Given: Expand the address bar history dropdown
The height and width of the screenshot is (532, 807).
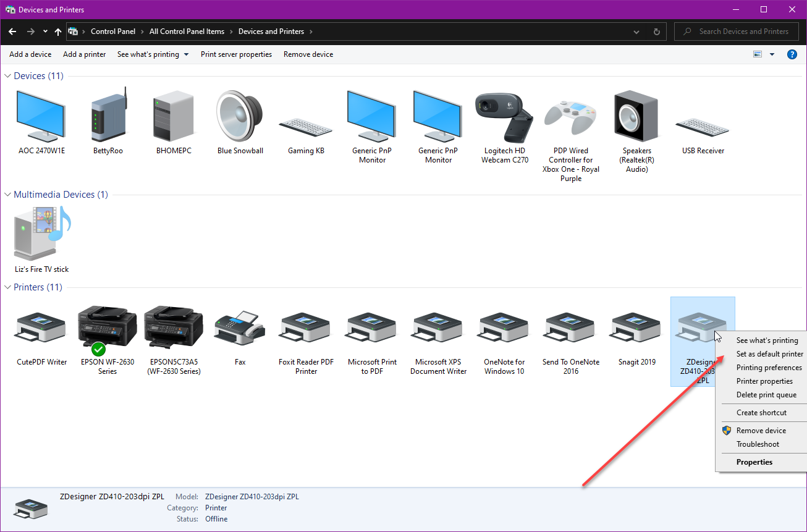Looking at the screenshot, I should tap(637, 32).
